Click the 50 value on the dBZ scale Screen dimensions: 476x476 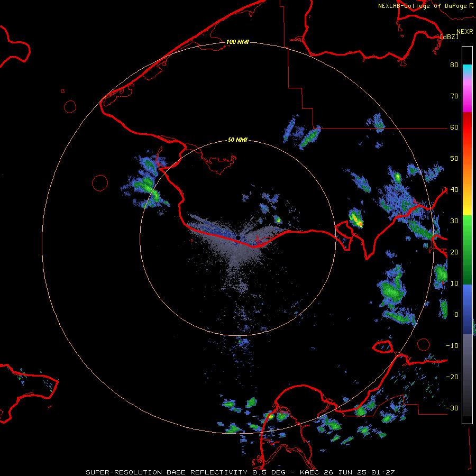[x=454, y=159]
